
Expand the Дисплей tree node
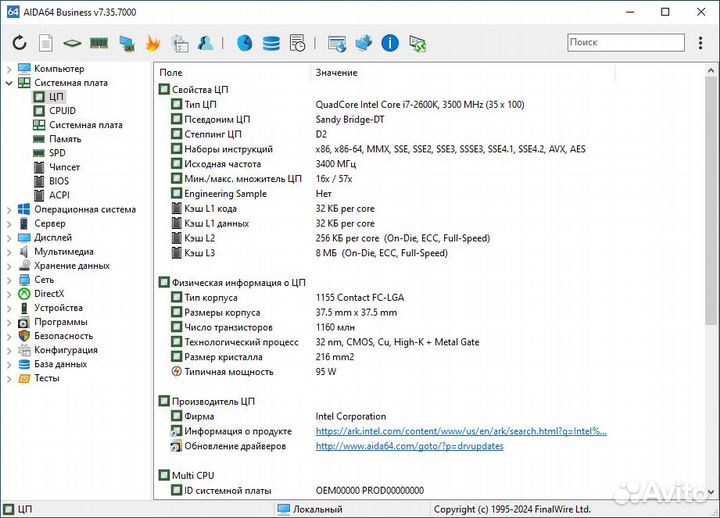click(x=9, y=238)
